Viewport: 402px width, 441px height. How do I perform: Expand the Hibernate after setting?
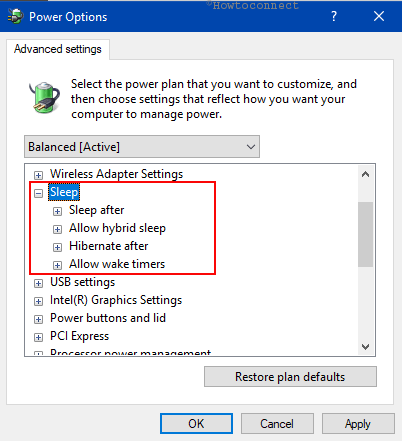[x=57, y=247]
